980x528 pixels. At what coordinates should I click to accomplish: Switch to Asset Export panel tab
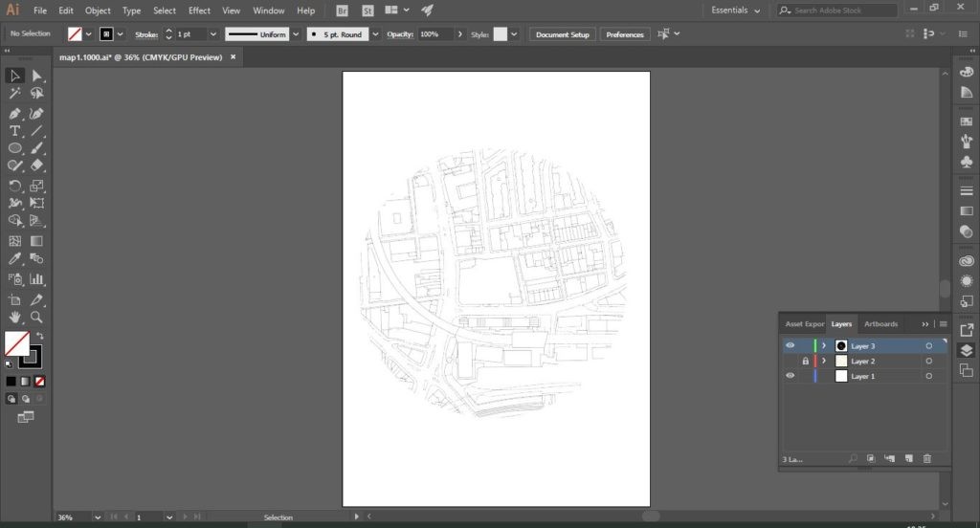coord(804,323)
